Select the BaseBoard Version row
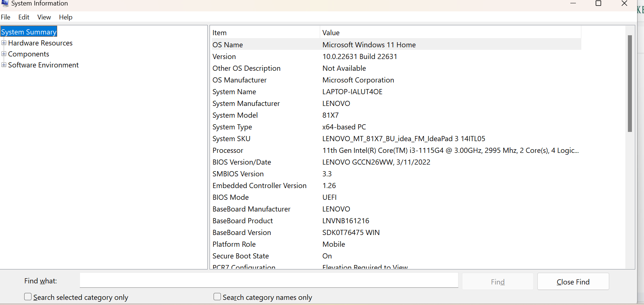 point(396,232)
